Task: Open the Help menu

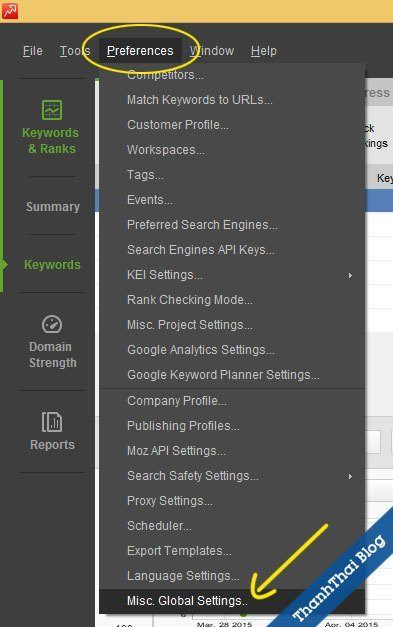Action: tap(263, 51)
